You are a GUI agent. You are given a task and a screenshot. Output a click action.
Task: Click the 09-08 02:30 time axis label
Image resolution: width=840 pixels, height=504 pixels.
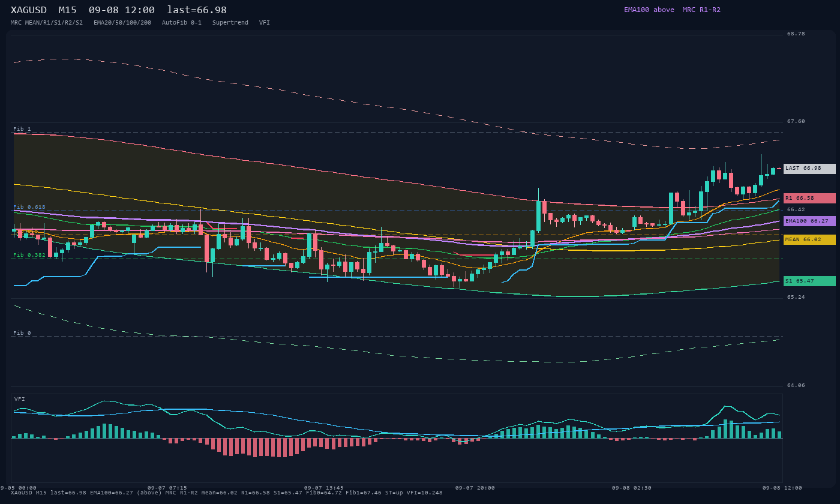632,488
